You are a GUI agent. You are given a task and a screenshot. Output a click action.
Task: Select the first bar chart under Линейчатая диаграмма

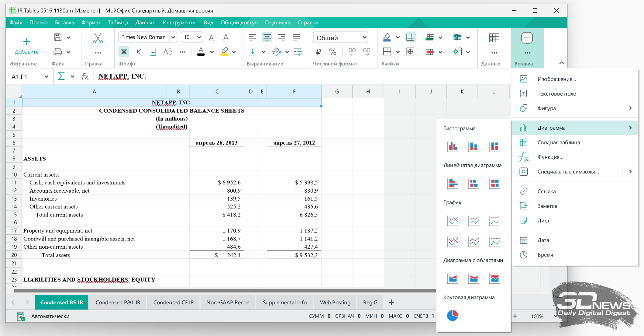tap(453, 184)
